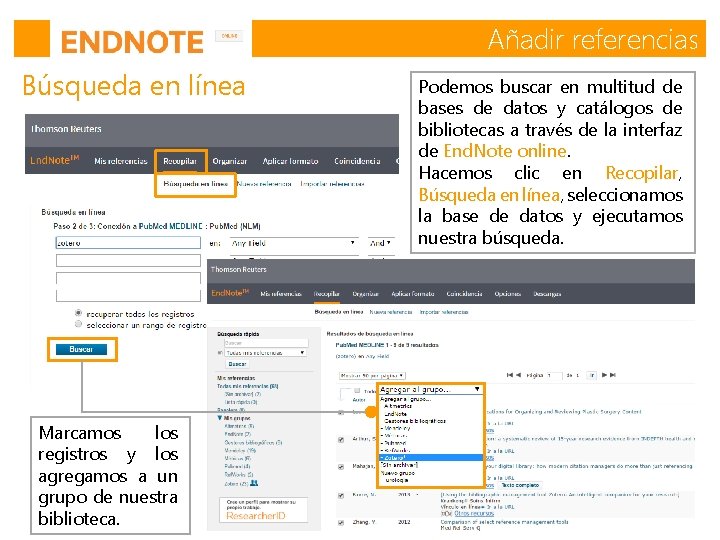The height and width of the screenshot is (540, 720).
Task: Collapse the Mis grupos triangle
Action: [x=220, y=418]
